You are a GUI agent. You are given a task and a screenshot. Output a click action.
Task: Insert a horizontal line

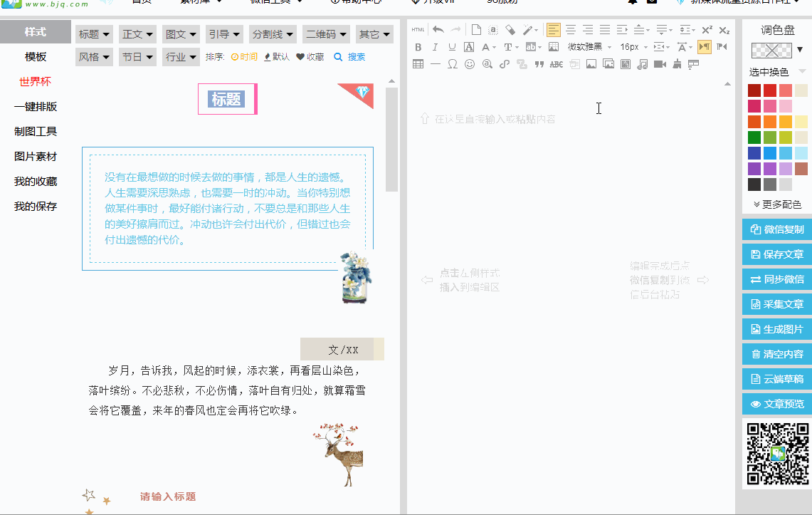436,64
